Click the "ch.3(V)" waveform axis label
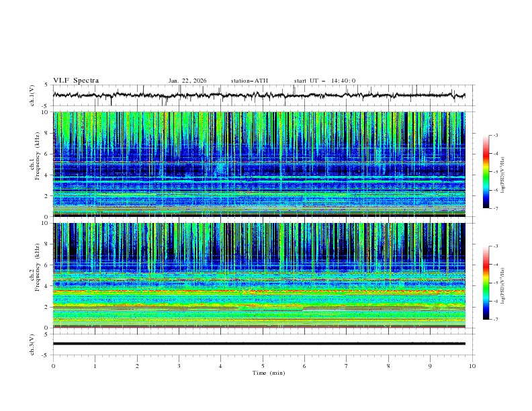 coord(32,345)
